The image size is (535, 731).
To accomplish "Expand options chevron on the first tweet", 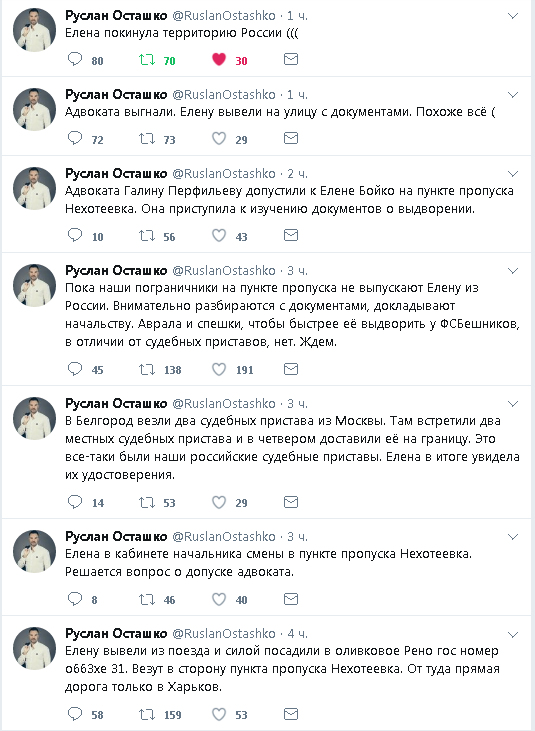I will pos(513,16).
